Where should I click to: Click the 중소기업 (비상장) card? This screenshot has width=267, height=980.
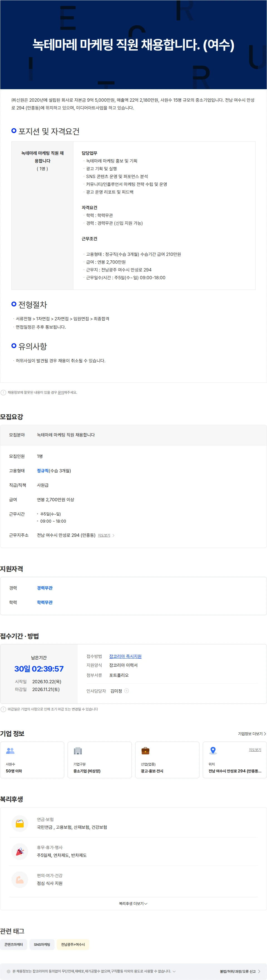pyautogui.click(x=99, y=760)
